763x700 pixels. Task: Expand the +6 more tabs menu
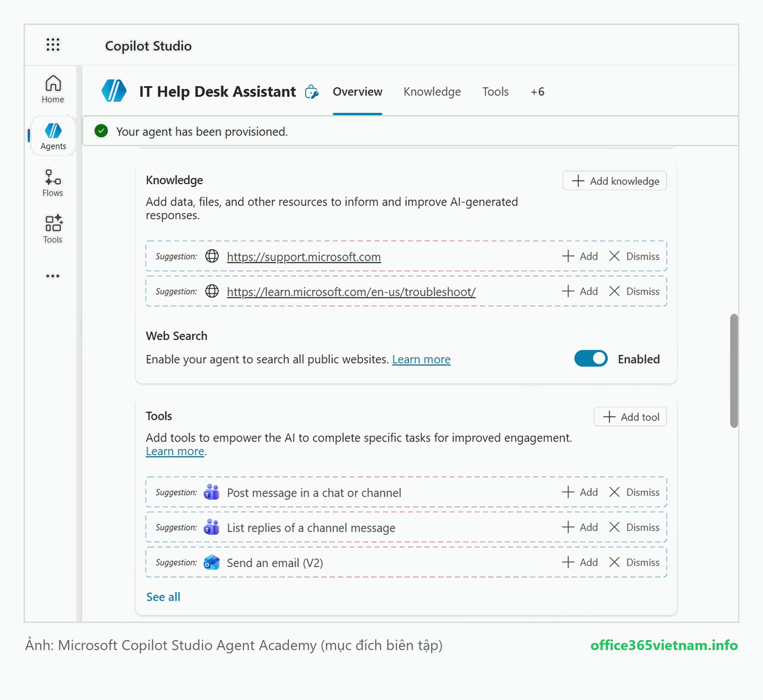pos(537,92)
